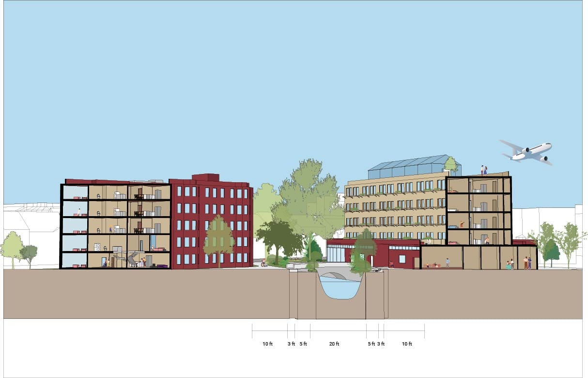Click the small tree on the rooftop by the greenhouse
Viewport: 588px width, 378px height.
coord(451,165)
